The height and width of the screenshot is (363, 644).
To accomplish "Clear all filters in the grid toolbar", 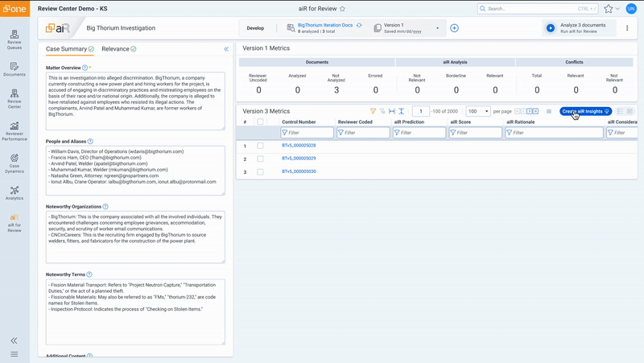I will 382,111.
